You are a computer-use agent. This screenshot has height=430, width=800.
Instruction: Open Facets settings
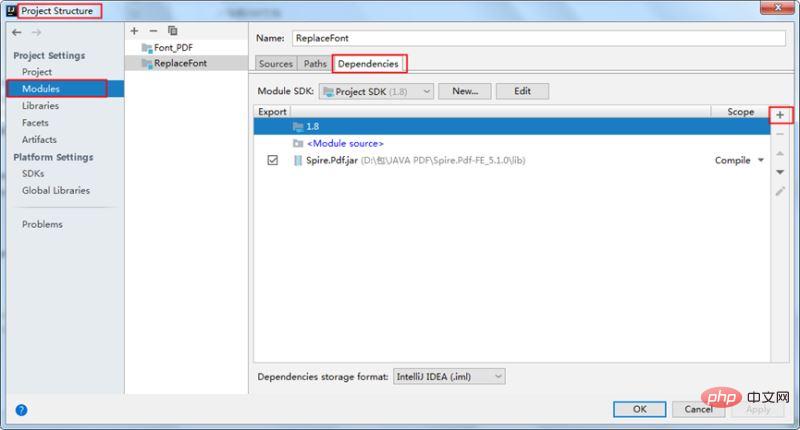coord(35,122)
